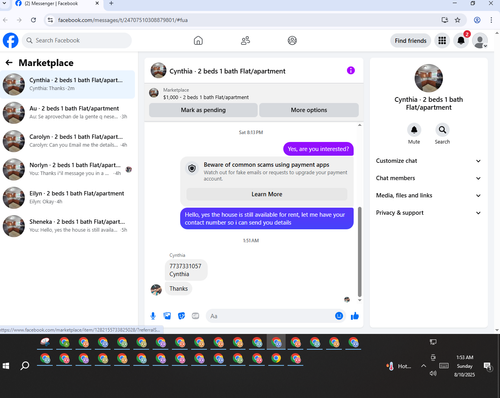Go back with the Marketplace back arrow
Screen dimensions: 500x398
pyautogui.click(x=9, y=63)
